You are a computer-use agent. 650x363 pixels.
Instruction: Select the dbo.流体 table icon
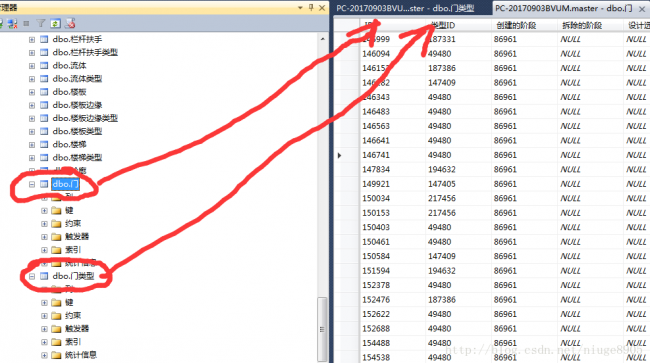(x=44, y=65)
